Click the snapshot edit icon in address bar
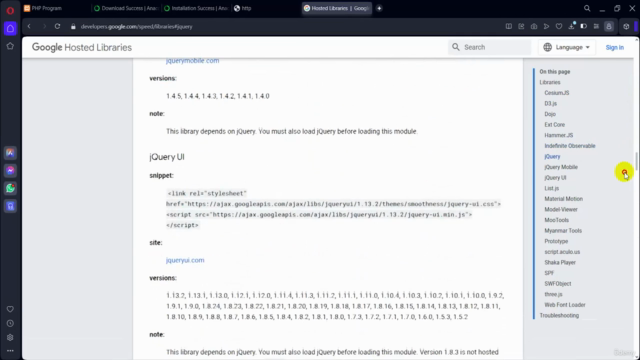This screenshot has height=360, width=640. pos(521,27)
